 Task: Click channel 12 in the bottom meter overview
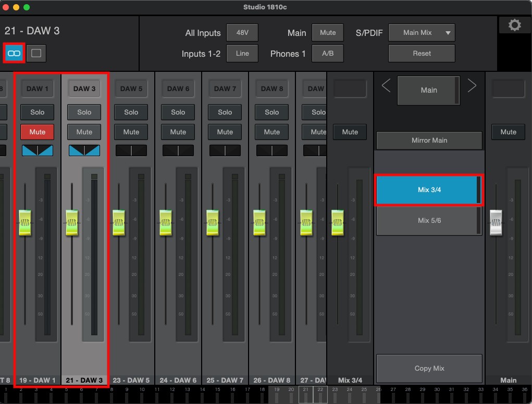(x=172, y=395)
